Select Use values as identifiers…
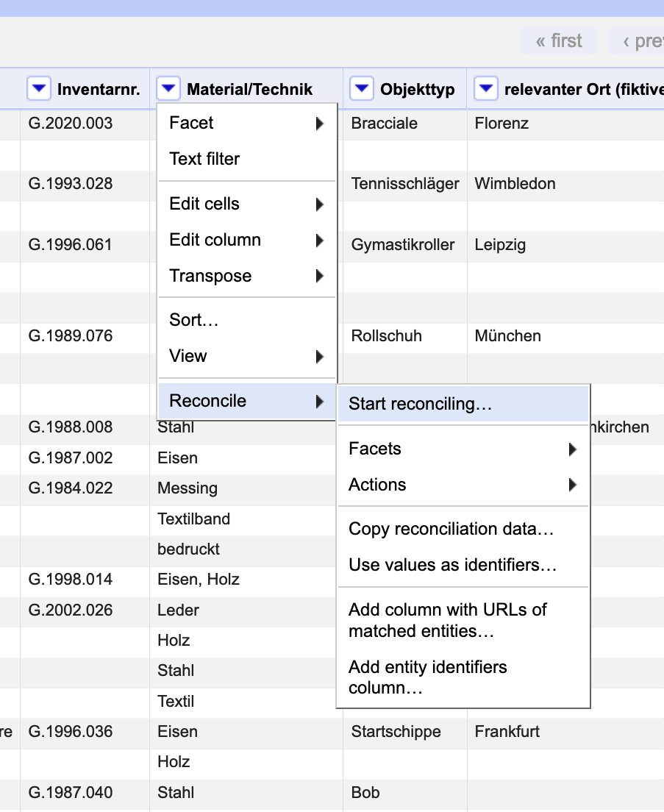This screenshot has width=664, height=812. pos(452,565)
